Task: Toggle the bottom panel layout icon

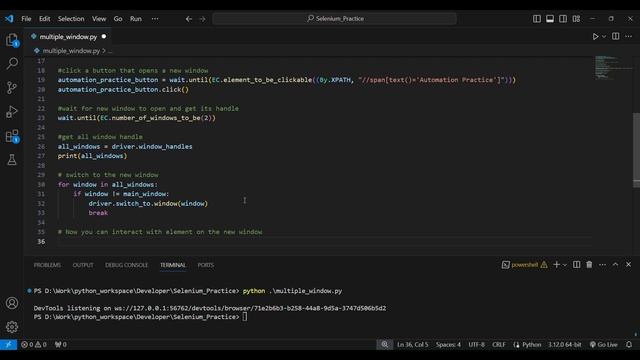Action: 550,19
